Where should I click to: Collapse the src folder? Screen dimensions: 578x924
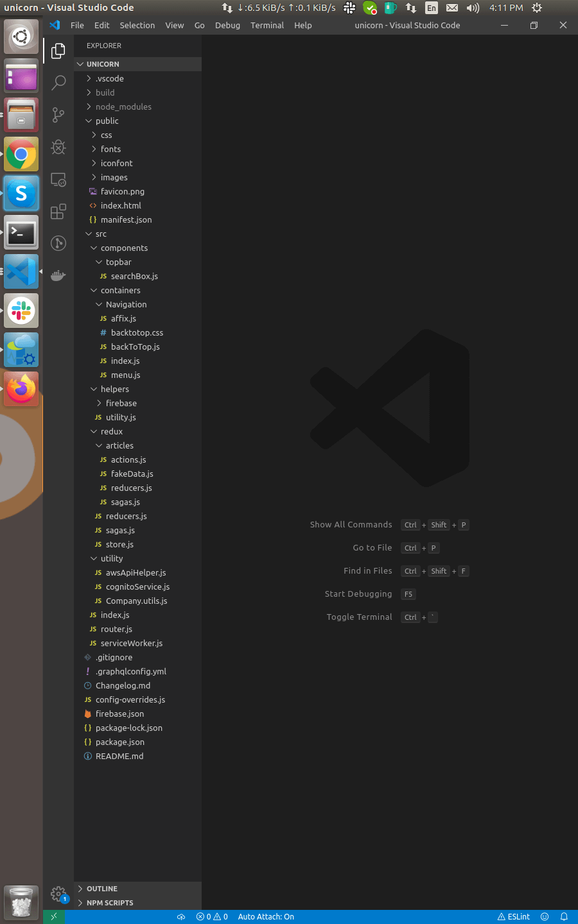pos(137,234)
